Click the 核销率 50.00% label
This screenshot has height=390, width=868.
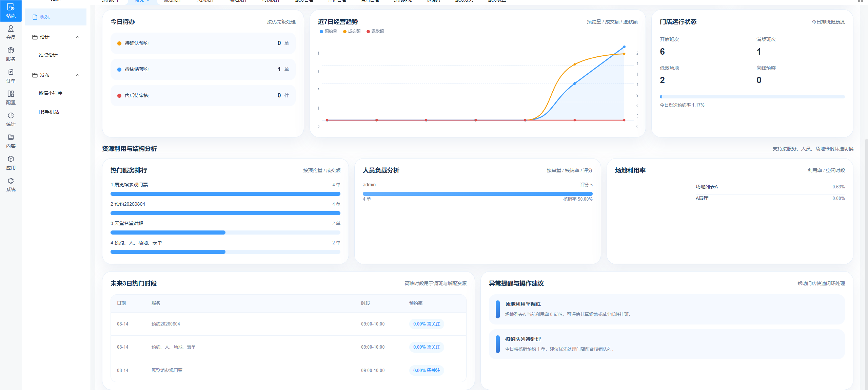click(x=578, y=199)
